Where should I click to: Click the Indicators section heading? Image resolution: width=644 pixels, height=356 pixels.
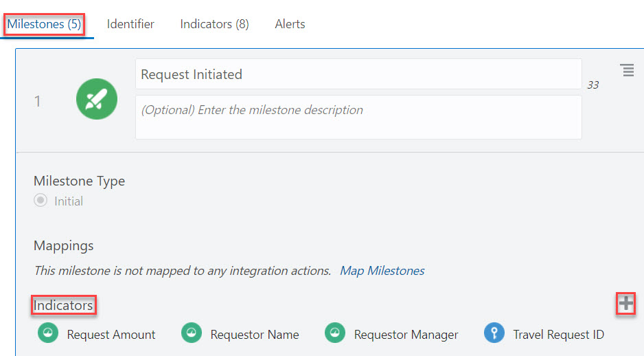tap(63, 305)
